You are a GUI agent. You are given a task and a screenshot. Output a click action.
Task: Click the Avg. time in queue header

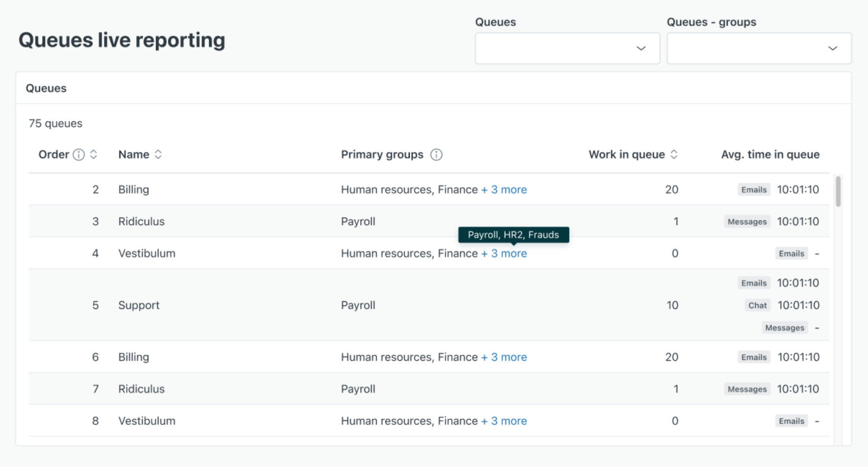coord(770,155)
